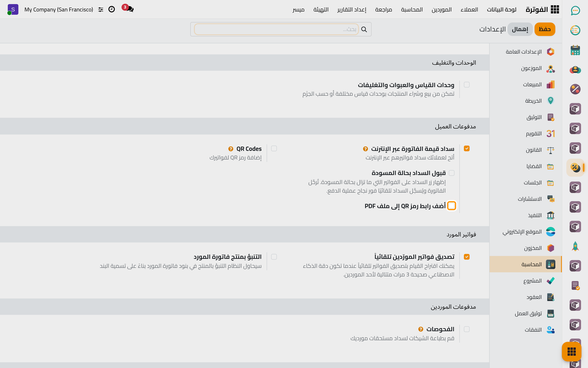The width and height of the screenshot is (588, 368).
Task: Enable قبول السداد بحالة المسودة checkbox
Action: pos(452,173)
